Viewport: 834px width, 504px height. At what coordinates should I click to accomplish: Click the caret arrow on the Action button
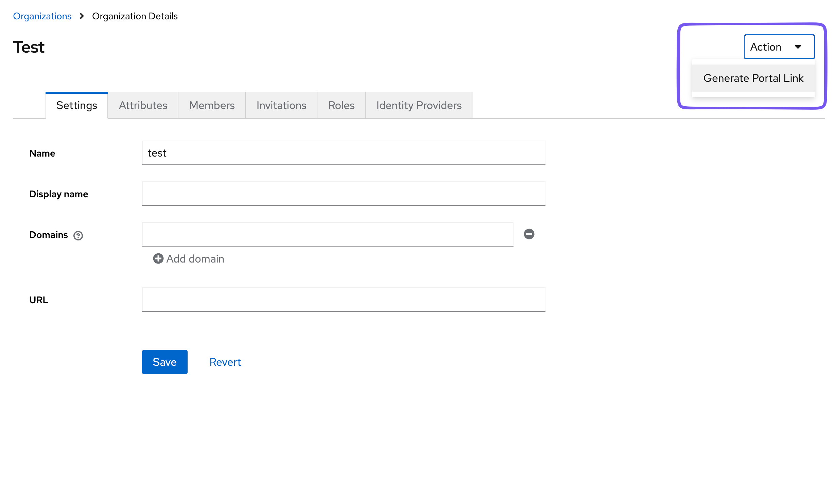click(x=799, y=47)
